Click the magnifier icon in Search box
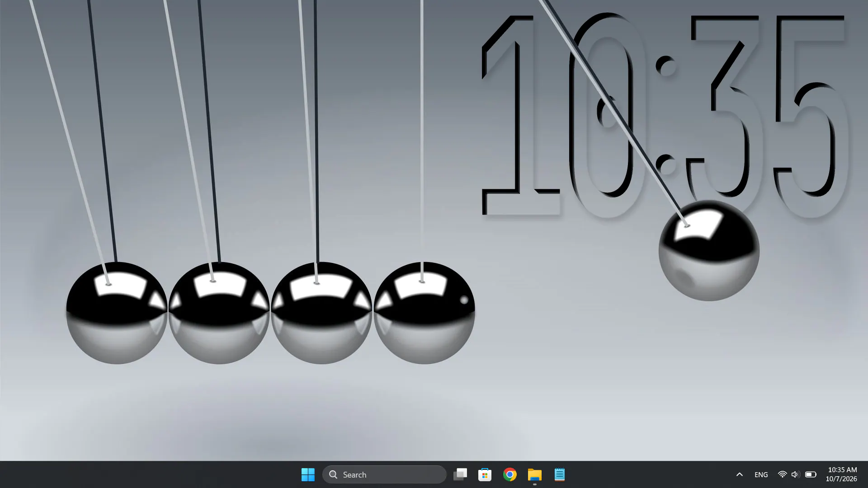 point(333,474)
